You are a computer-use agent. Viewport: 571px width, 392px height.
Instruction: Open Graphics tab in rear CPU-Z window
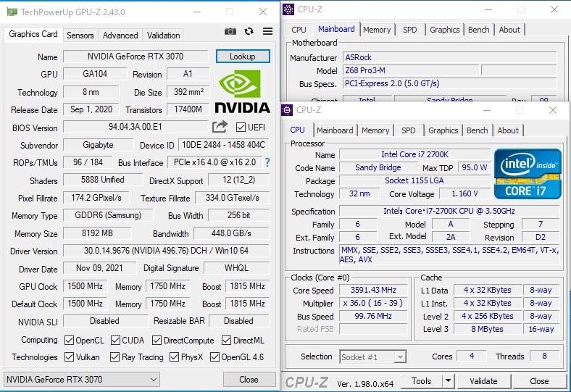click(444, 30)
